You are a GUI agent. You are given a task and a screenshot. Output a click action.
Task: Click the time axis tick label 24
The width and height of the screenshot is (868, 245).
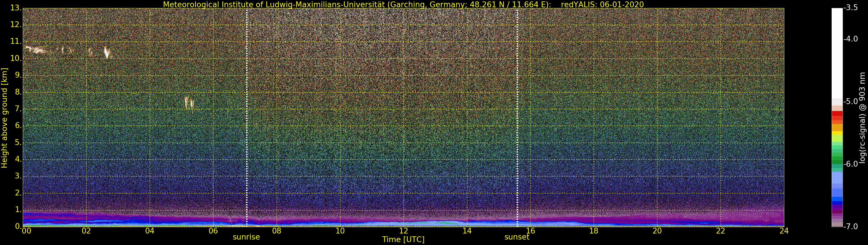784,231
